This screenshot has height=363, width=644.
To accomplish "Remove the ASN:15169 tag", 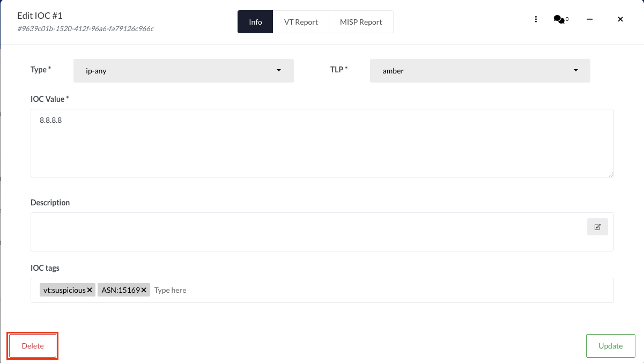I will click(144, 290).
